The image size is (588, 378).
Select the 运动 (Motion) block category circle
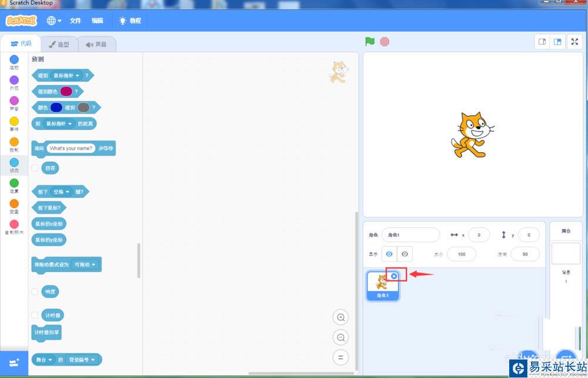coord(14,59)
